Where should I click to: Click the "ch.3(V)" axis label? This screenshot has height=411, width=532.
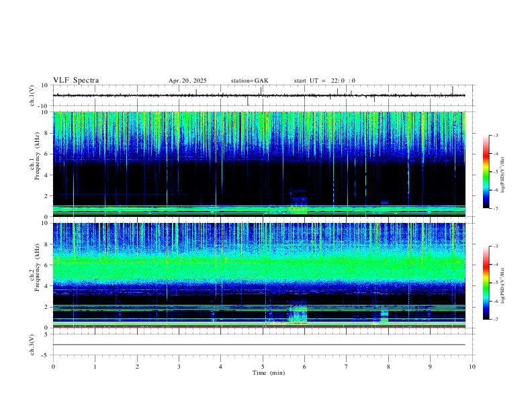(32, 345)
